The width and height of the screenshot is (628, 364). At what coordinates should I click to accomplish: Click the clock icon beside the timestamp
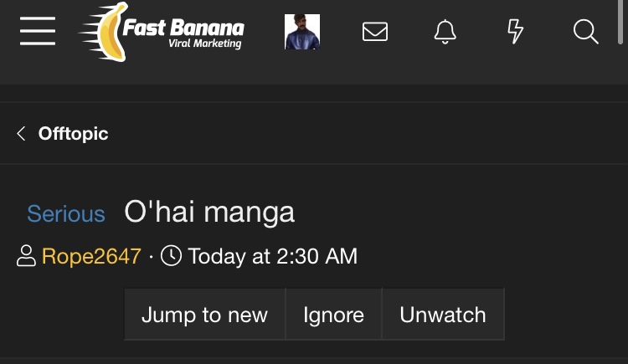coord(171,255)
